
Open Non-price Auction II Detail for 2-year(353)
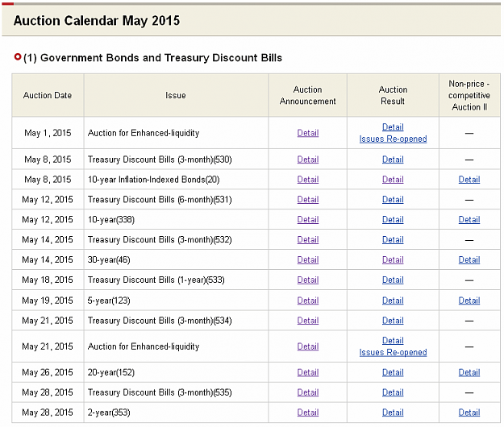click(469, 412)
